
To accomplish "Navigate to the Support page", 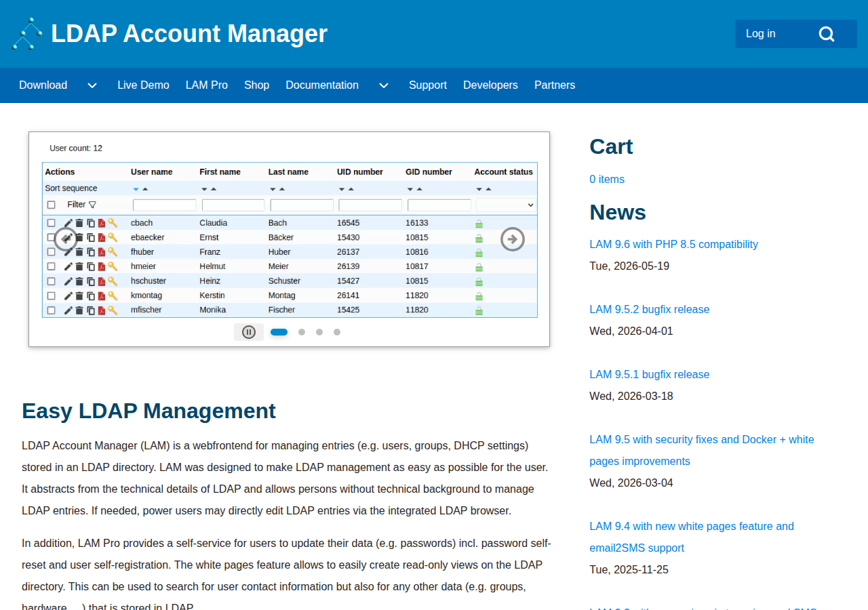I will point(428,85).
